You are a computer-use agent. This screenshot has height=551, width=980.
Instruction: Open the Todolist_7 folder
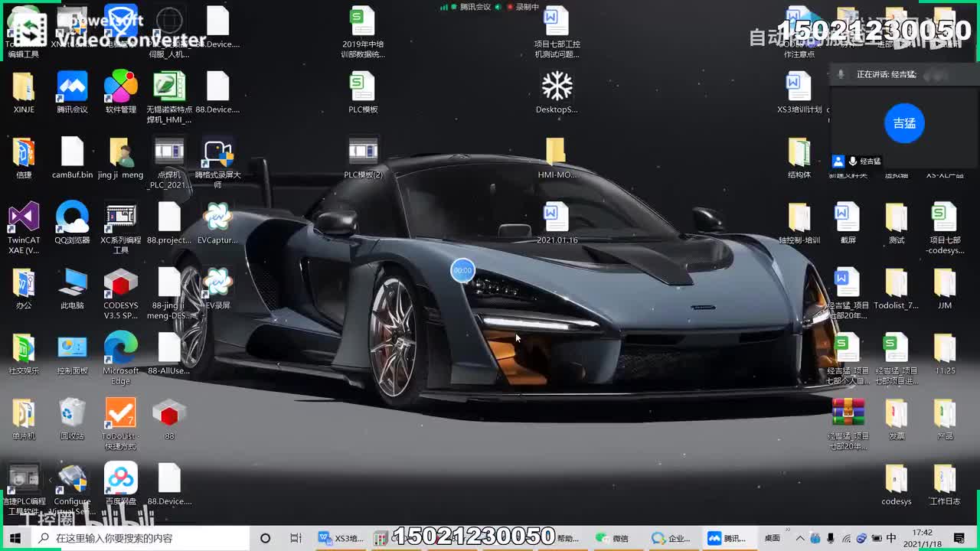[x=896, y=288]
